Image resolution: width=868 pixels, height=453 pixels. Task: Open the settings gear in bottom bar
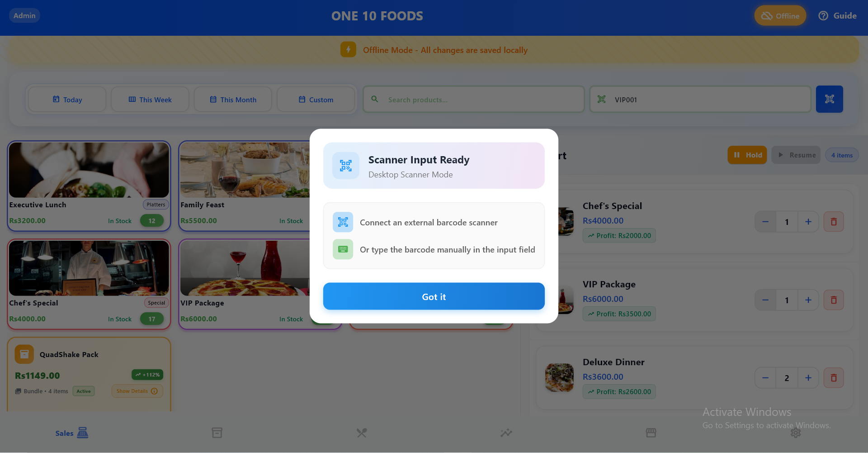click(x=796, y=433)
